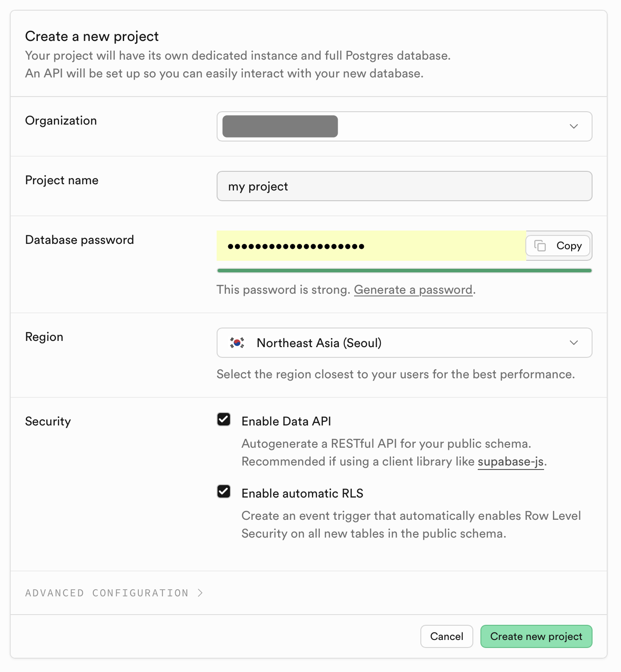
Task: Open the supabase-js link
Action: pos(511,461)
